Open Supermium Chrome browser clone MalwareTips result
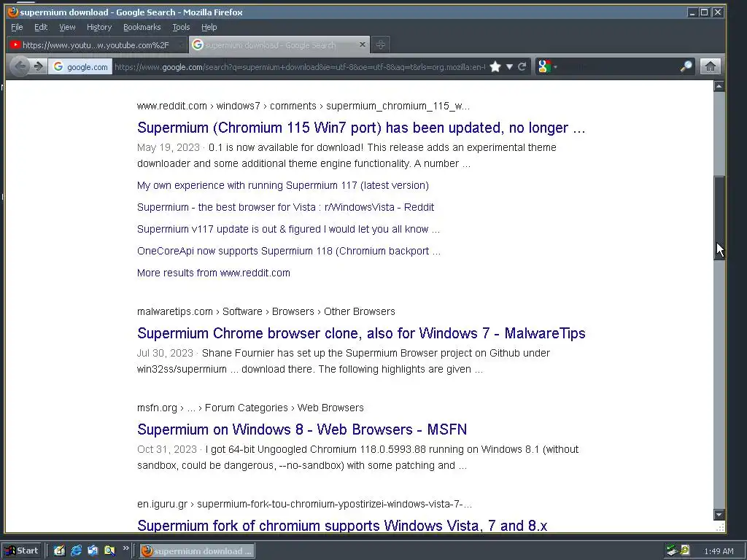 361,333
